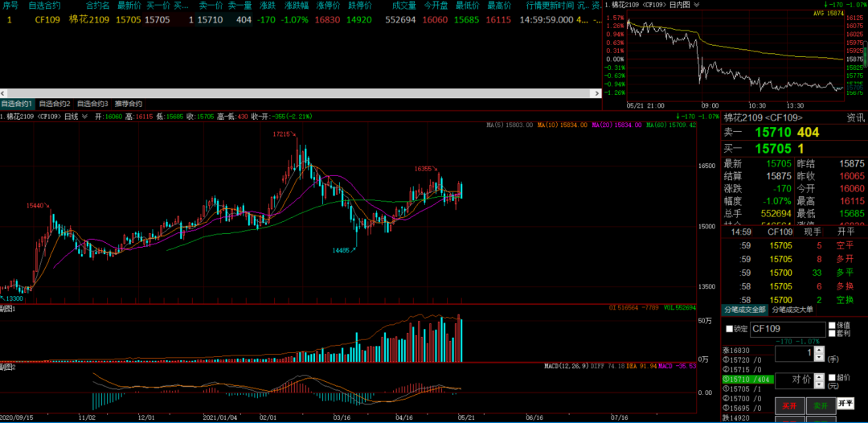This screenshot has width=868, height=423.
Task: Click the MACD(12,26,9) indicator label
Action: pos(568,366)
